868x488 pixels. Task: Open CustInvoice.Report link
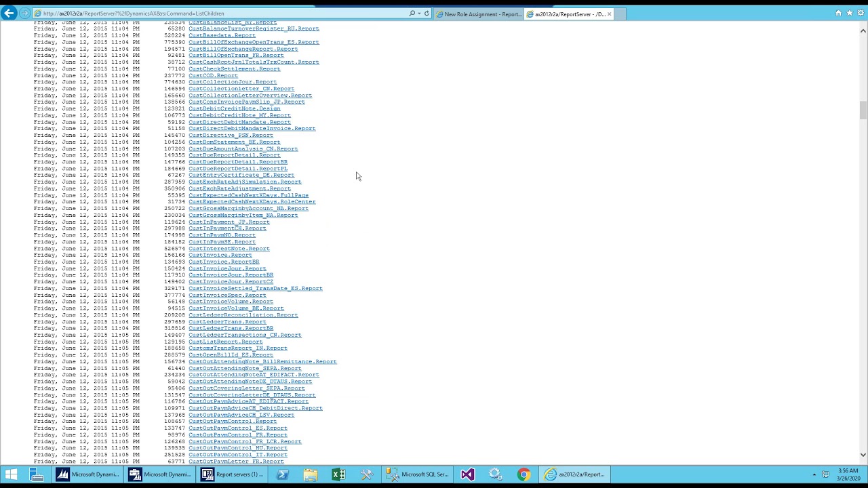pos(220,255)
